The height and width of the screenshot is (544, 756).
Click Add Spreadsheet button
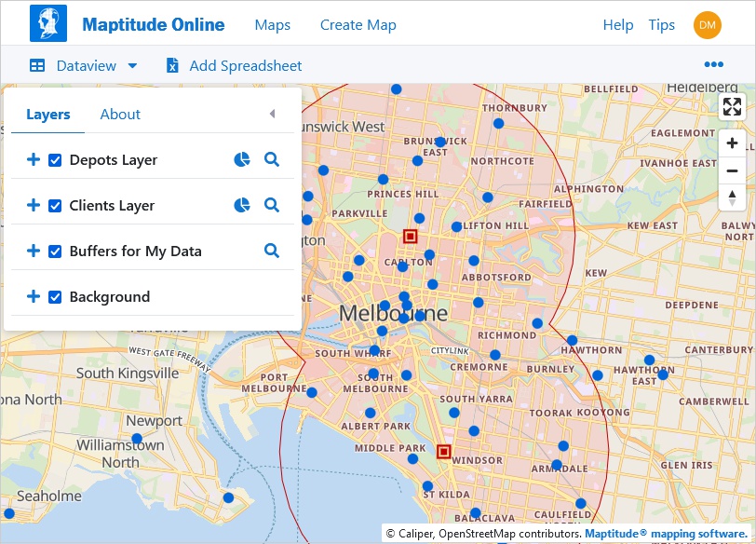click(245, 65)
